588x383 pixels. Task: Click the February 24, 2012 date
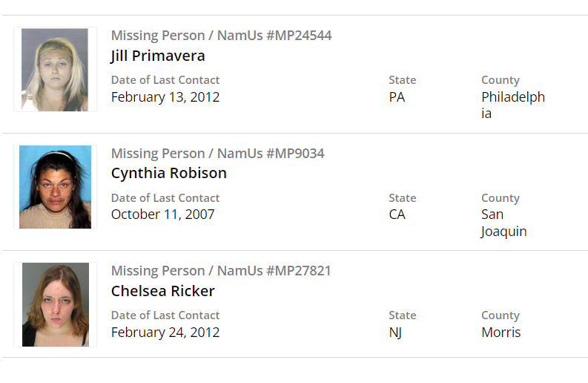pos(165,332)
